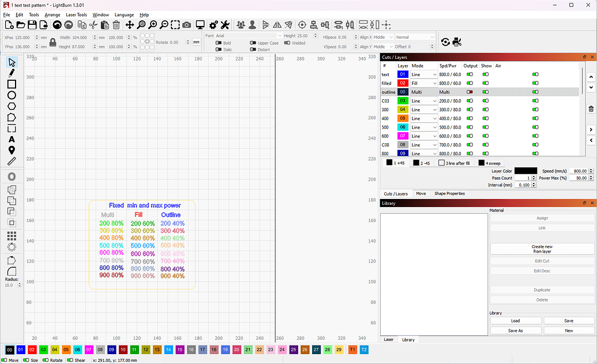Toggle Output for the outline layer
This screenshot has height=364, width=597.
click(470, 92)
